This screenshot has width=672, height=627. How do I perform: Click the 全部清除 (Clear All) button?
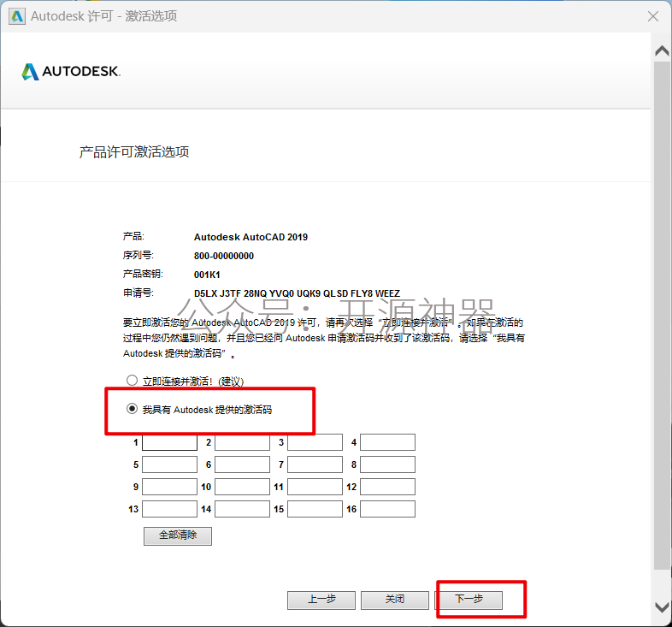click(x=178, y=535)
